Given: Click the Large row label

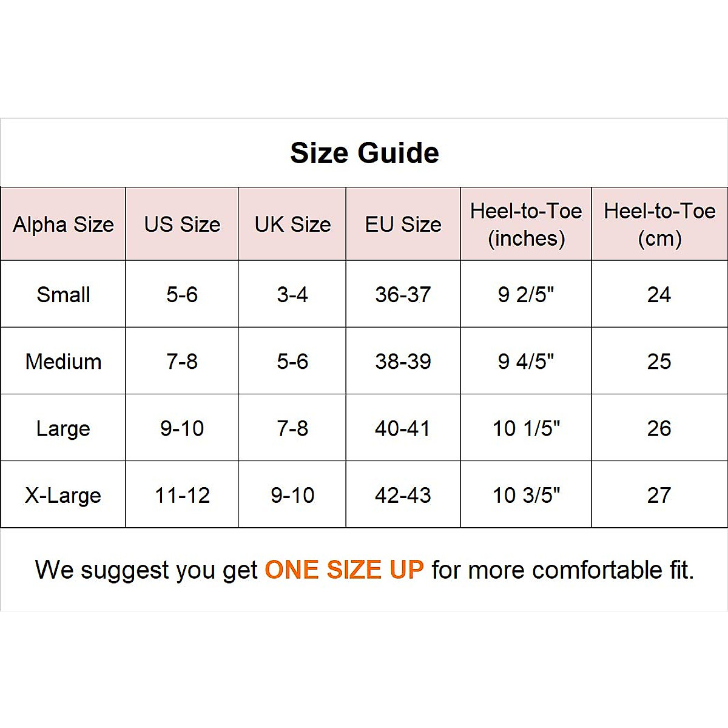Looking at the screenshot, I should click(x=63, y=428).
